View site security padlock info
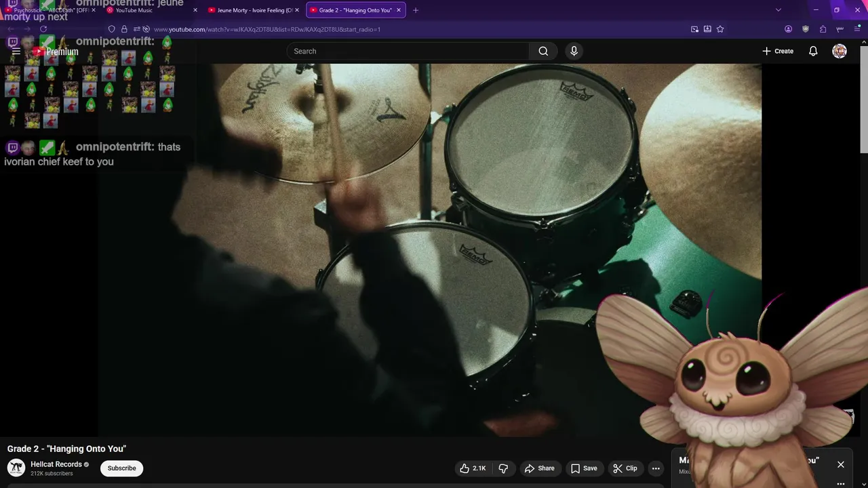The height and width of the screenshot is (488, 868). click(x=124, y=29)
